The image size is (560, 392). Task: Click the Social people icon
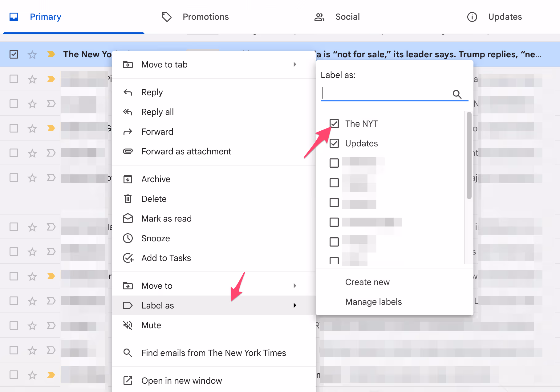click(x=319, y=17)
